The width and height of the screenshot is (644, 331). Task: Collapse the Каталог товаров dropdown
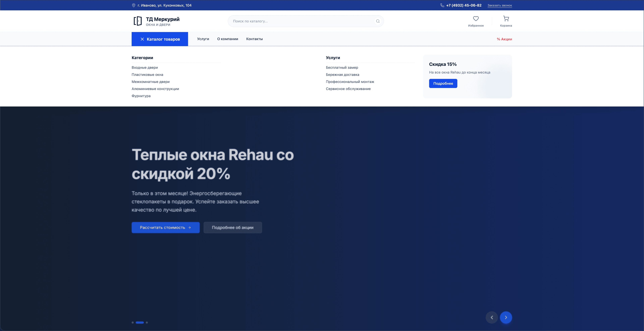coord(160,39)
